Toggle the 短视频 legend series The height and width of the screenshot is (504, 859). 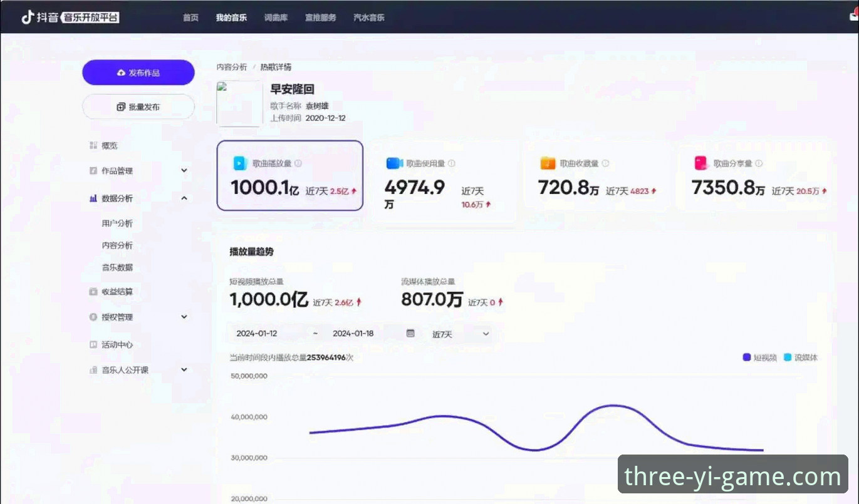[759, 357]
